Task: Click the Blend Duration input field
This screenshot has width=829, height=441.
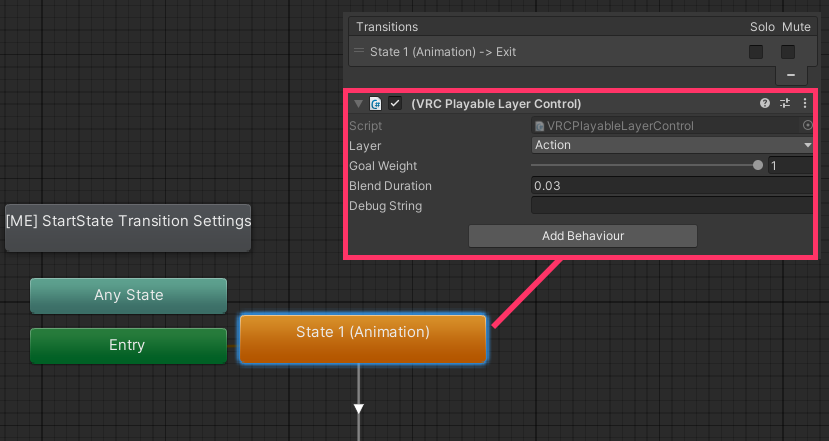Action: (672, 186)
